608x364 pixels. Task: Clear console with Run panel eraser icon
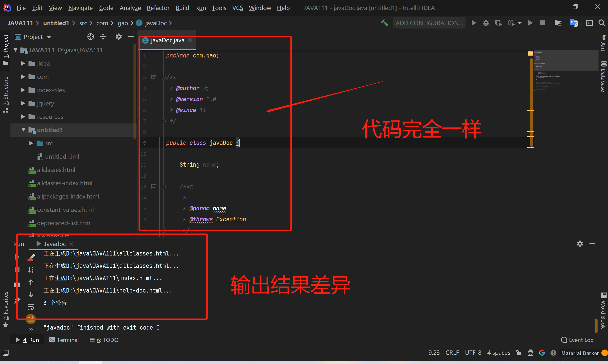[x=31, y=257]
